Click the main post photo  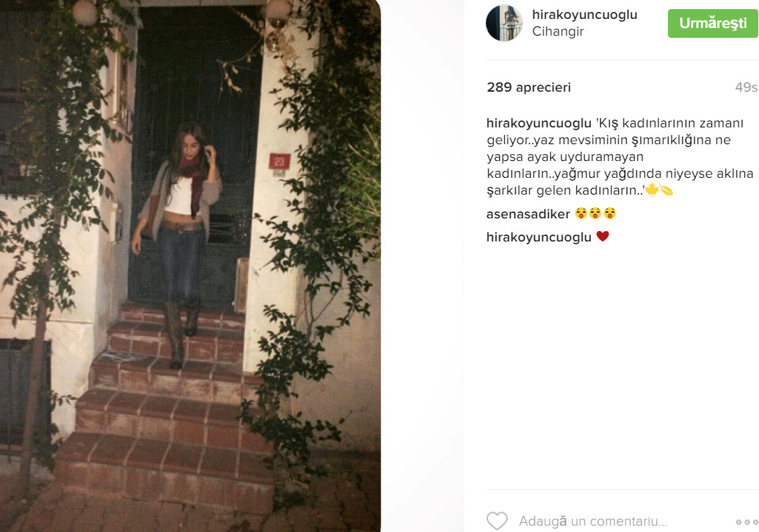click(x=190, y=266)
